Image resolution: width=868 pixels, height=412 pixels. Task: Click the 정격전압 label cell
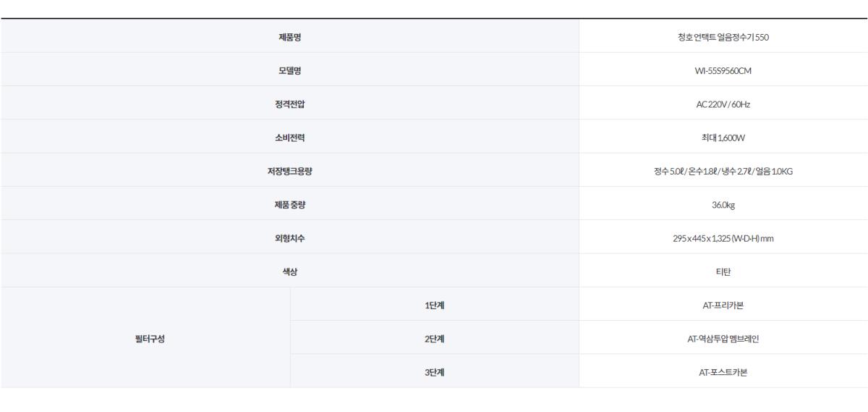coord(289,105)
